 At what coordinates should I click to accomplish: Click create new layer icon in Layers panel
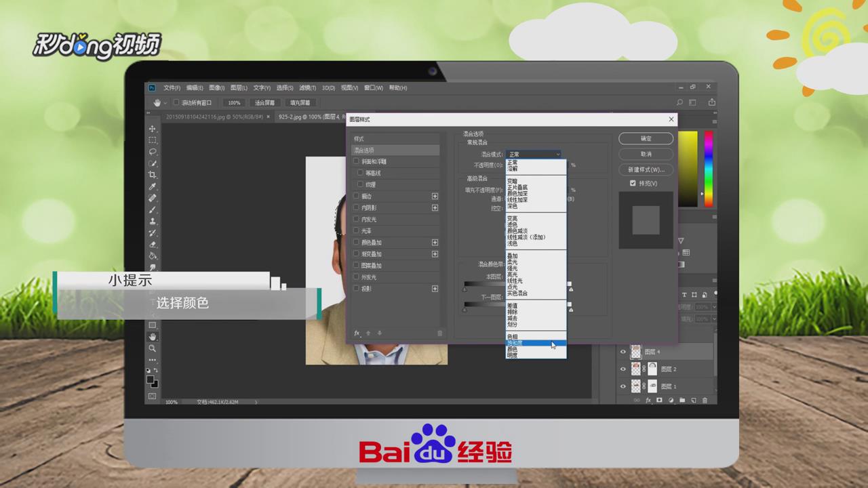(694, 401)
